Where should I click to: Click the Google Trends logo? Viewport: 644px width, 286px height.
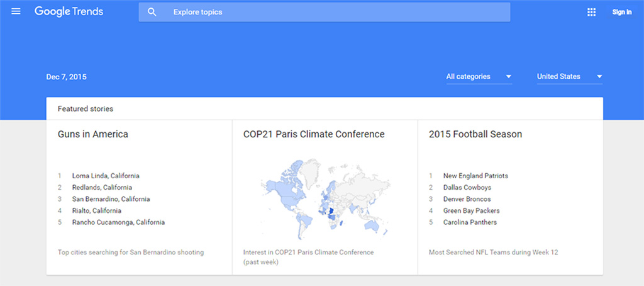(69, 12)
